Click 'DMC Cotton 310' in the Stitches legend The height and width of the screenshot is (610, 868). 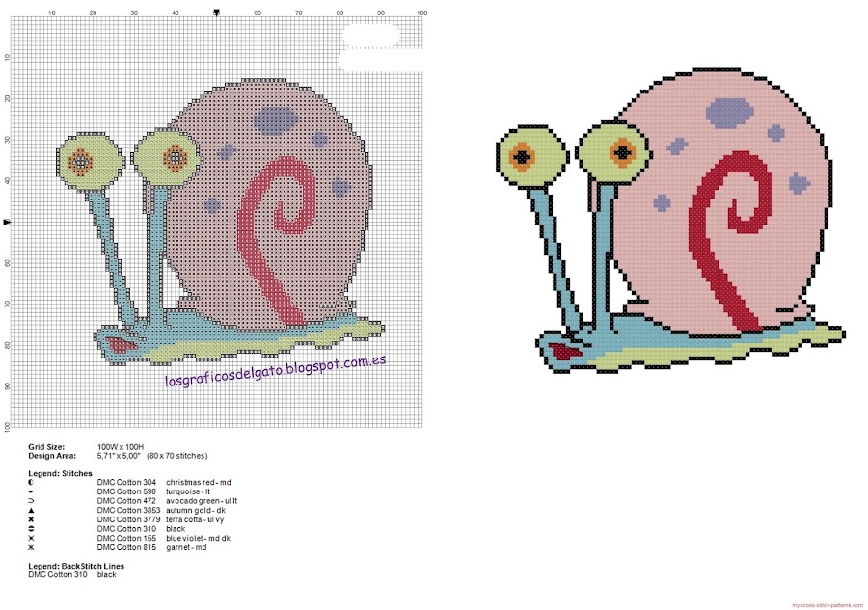coord(126,529)
